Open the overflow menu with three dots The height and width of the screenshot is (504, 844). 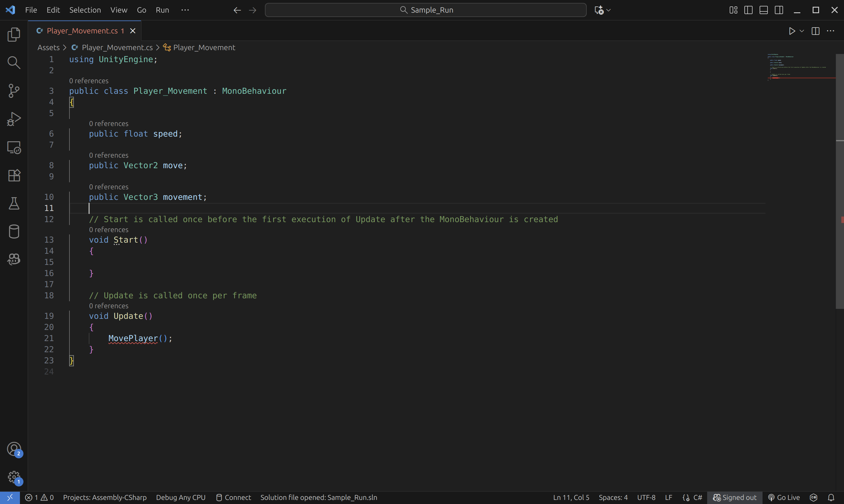[831, 31]
